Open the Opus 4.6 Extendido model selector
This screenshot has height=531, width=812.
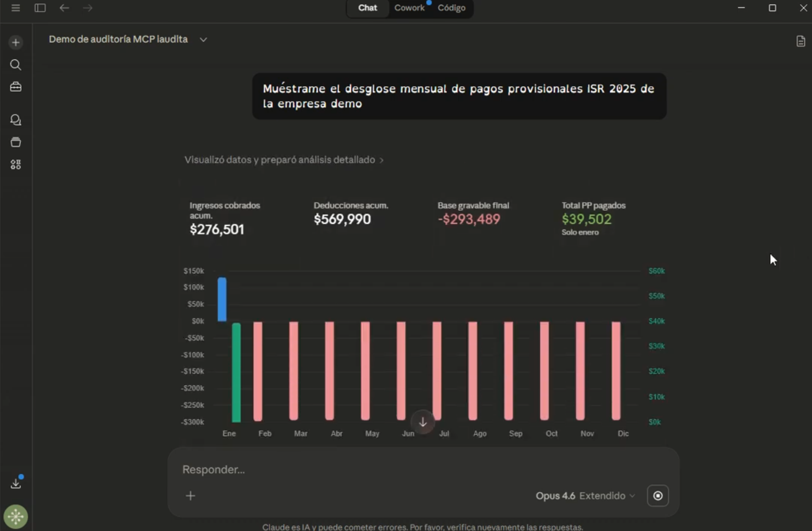[585, 496]
